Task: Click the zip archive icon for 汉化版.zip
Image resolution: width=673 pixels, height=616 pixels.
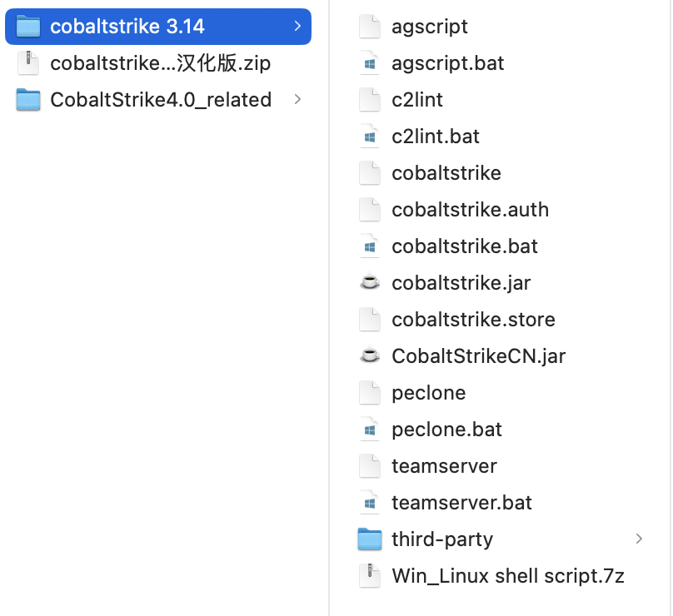Action: [x=28, y=63]
